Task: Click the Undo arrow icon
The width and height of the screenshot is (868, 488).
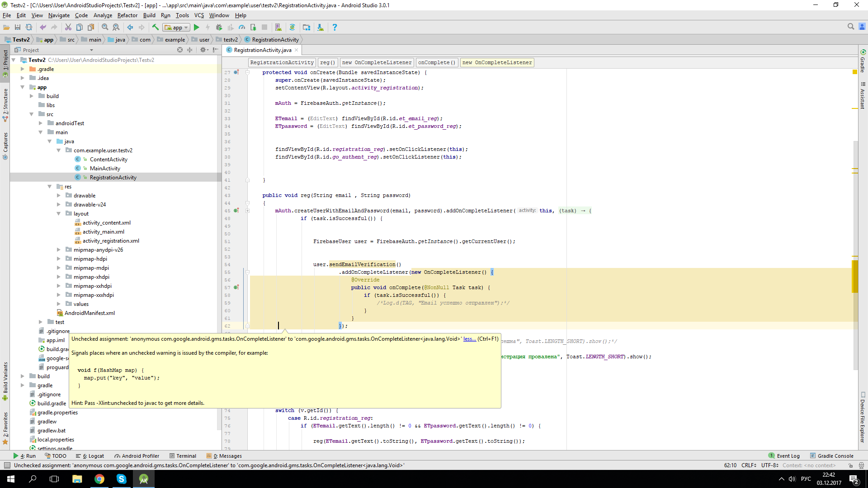Action: point(43,28)
